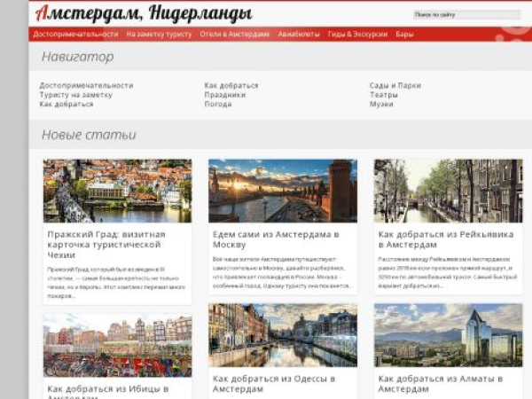Click the bicycles and houses article thumbnail
532x399 pixels.
(x=117, y=345)
